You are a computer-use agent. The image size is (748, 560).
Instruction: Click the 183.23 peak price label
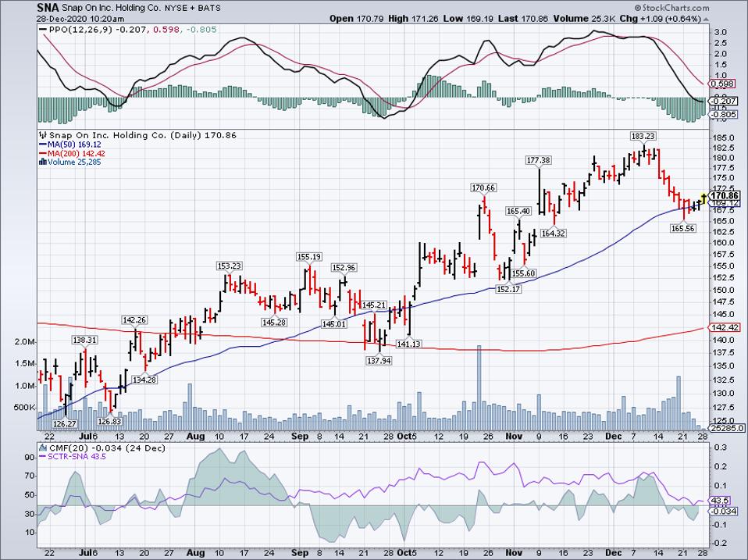pos(643,136)
